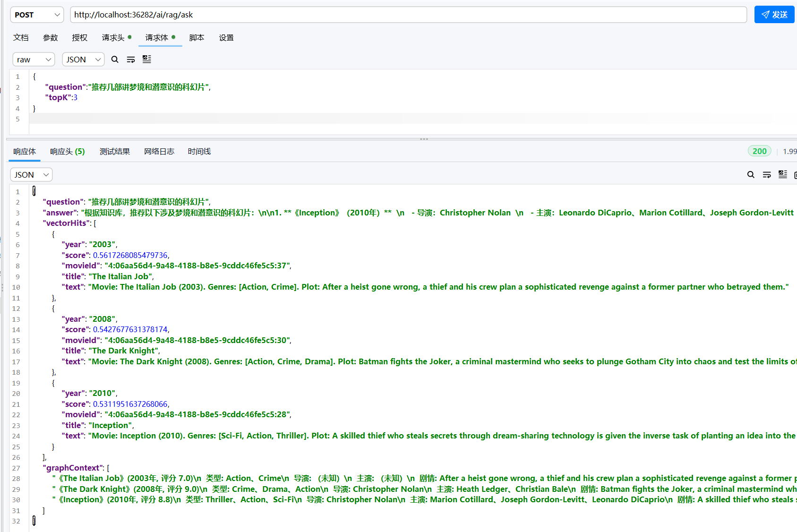Click the "question" key in request body
The width and height of the screenshot is (797, 532).
[x=66, y=87]
